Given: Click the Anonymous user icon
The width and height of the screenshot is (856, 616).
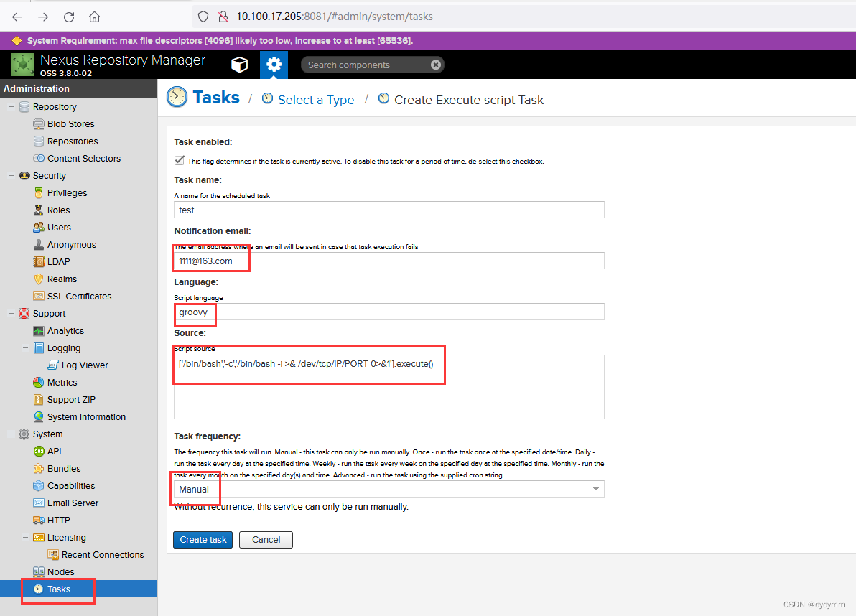Looking at the screenshot, I should 39,244.
